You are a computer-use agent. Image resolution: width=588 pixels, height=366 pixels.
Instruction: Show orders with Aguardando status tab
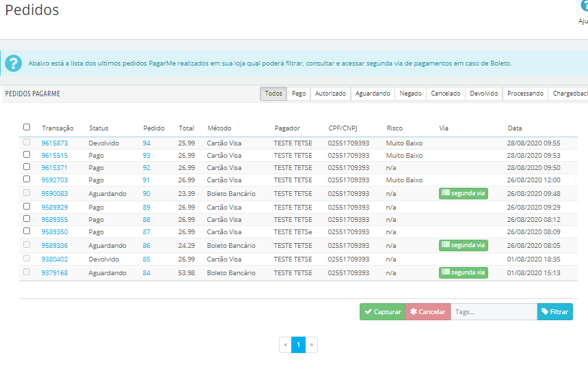pyautogui.click(x=373, y=94)
